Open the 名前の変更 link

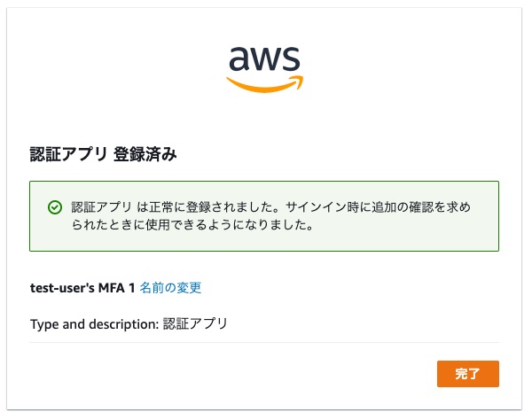pyautogui.click(x=170, y=288)
